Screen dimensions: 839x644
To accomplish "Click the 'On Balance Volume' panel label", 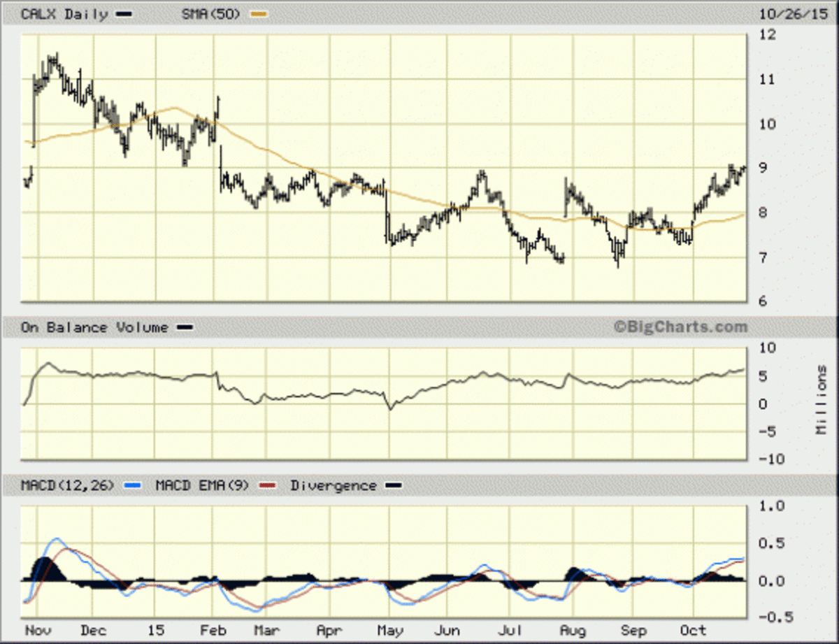I will point(94,327).
